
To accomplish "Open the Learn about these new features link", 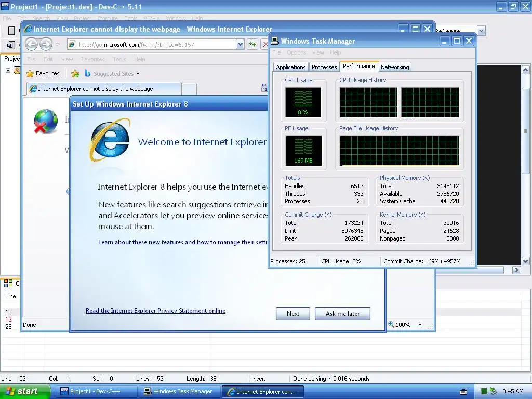I will tap(182, 242).
